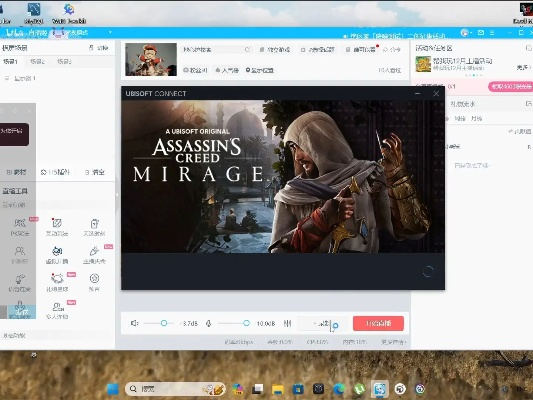Click the stream cover thumbnail

[151, 59]
